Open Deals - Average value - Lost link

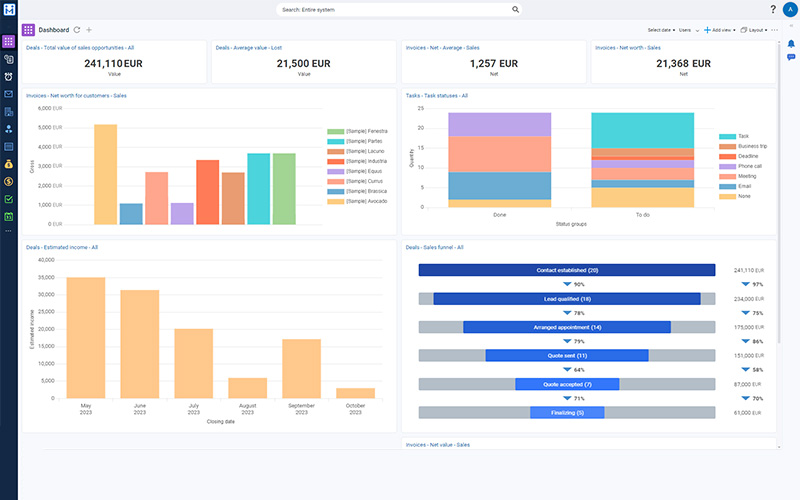248,48
